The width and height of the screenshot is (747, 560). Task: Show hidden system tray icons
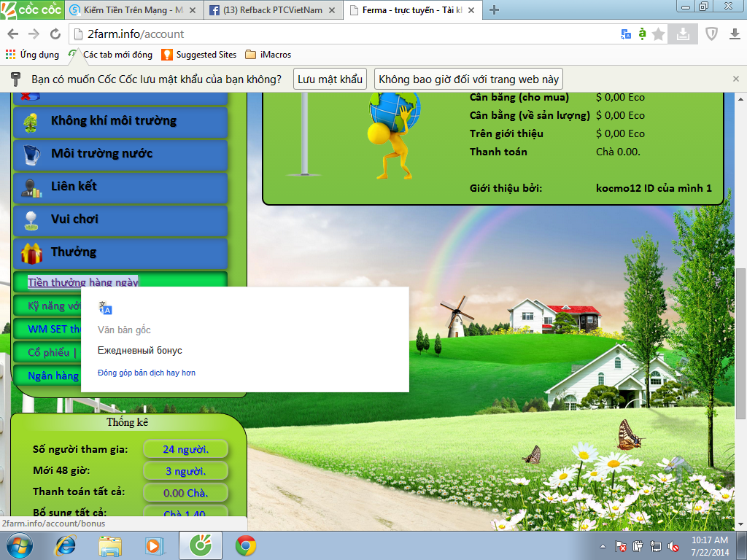603,546
